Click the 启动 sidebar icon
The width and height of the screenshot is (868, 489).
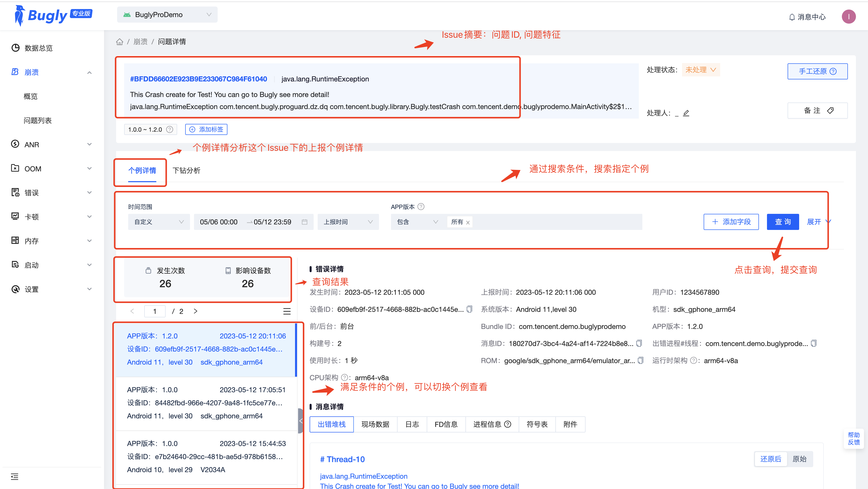pos(15,265)
